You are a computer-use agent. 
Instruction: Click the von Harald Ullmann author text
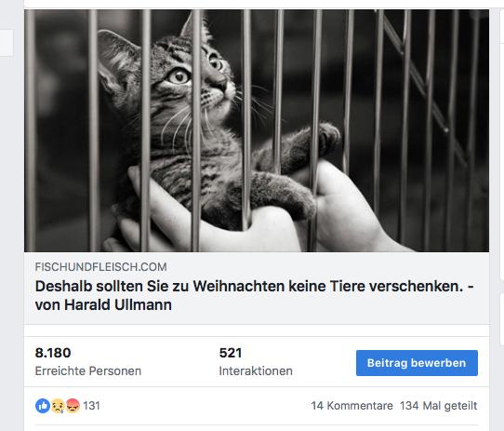coord(103,304)
